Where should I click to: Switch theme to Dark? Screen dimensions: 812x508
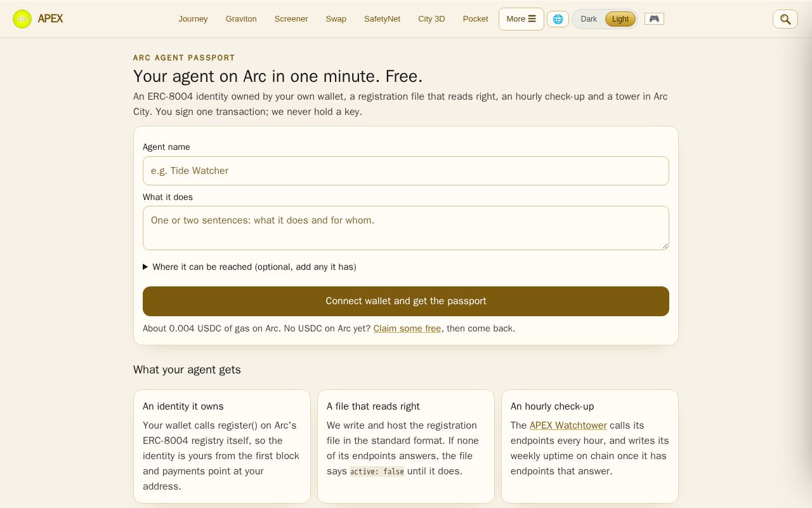click(589, 19)
